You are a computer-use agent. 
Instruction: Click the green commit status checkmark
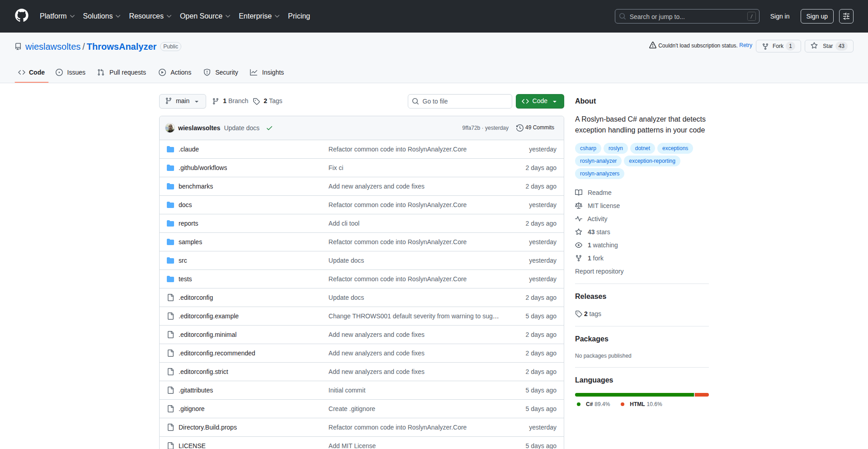pos(269,128)
